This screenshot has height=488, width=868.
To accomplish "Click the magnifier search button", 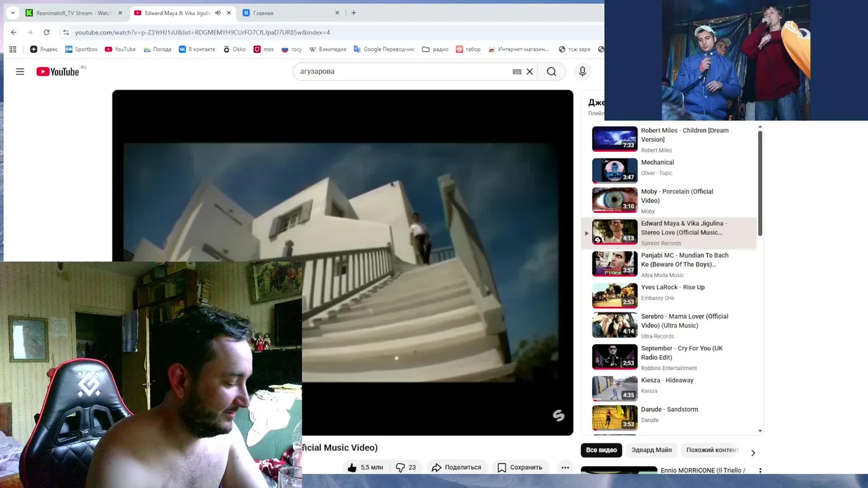I will pyautogui.click(x=552, y=71).
